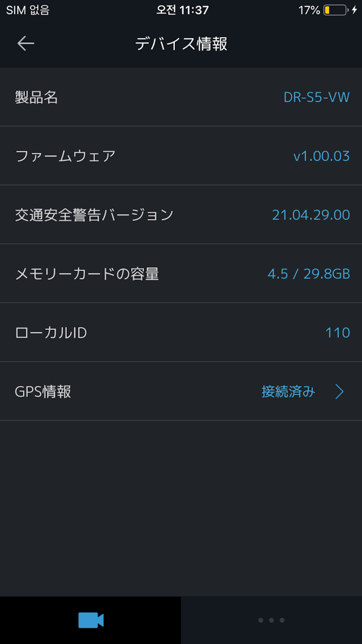Screen dimensions: 362x644
Task: Tap the ローカルID value 110
Action: coord(337,332)
